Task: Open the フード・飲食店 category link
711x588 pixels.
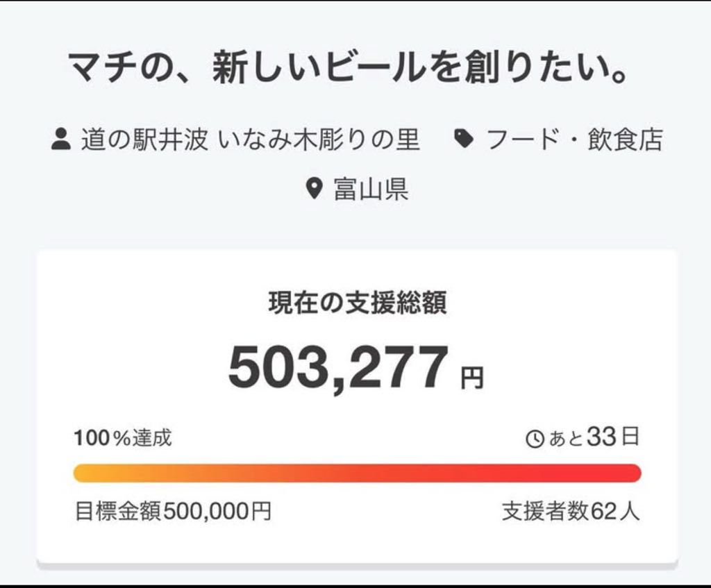Action: [575, 139]
